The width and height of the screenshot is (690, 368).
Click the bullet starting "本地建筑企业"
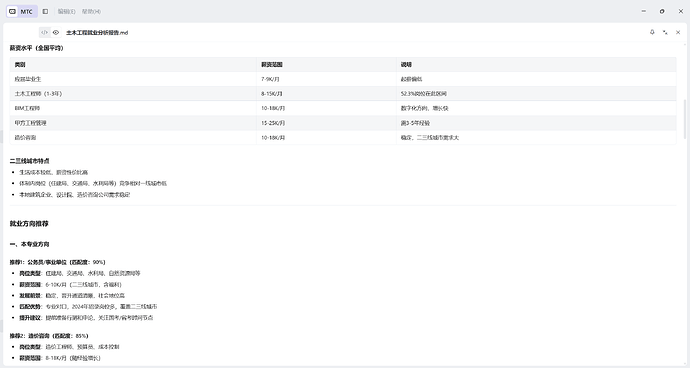point(74,195)
